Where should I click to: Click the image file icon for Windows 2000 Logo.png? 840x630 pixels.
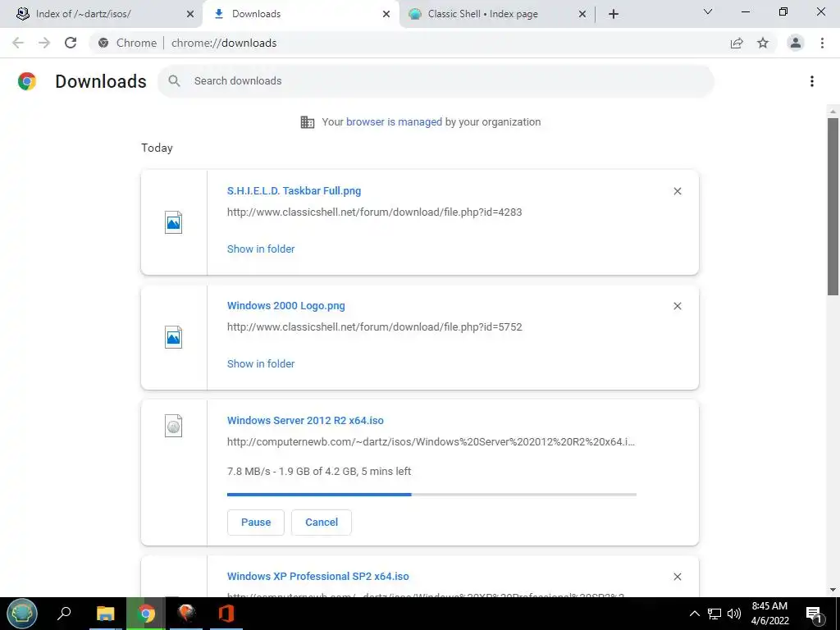click(173, 337)
